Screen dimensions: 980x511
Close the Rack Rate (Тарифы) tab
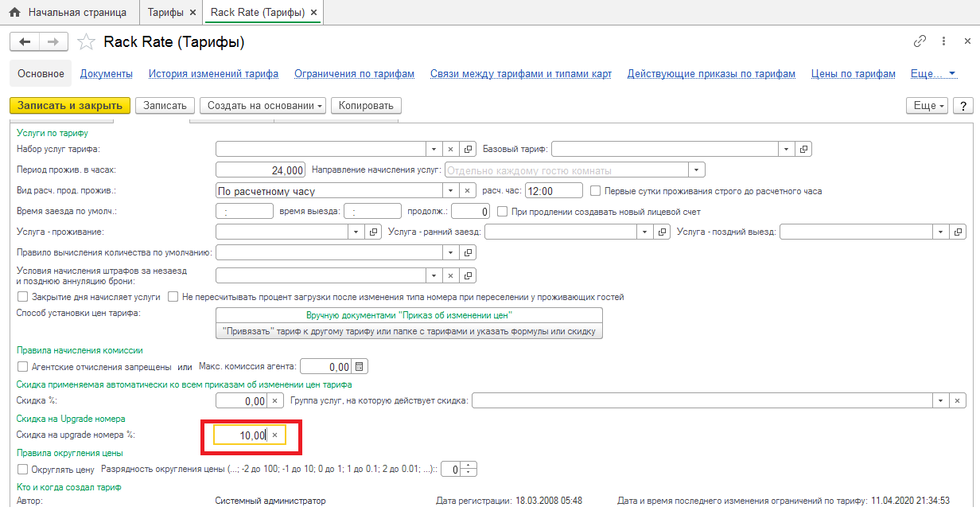coord(313,13)
